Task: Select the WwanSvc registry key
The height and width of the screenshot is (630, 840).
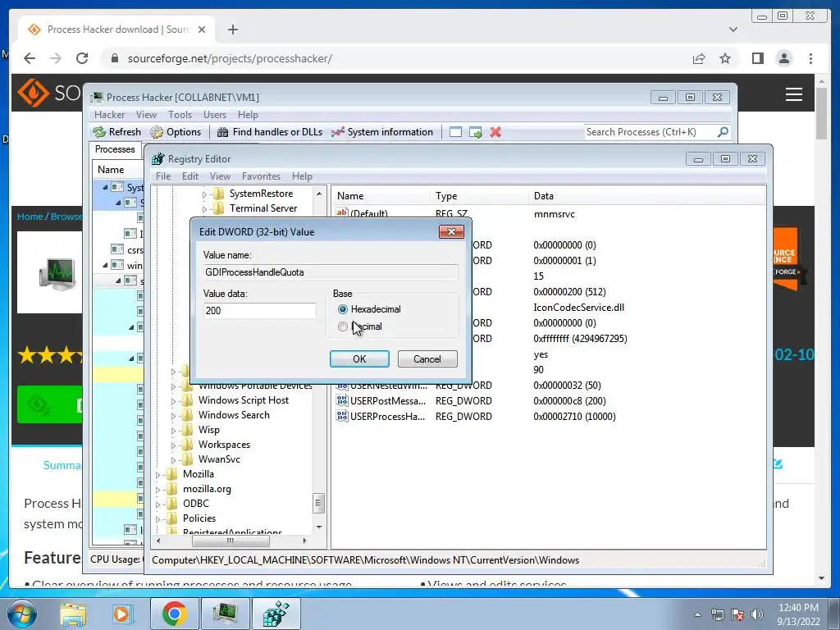Action: tap(219, 459)
